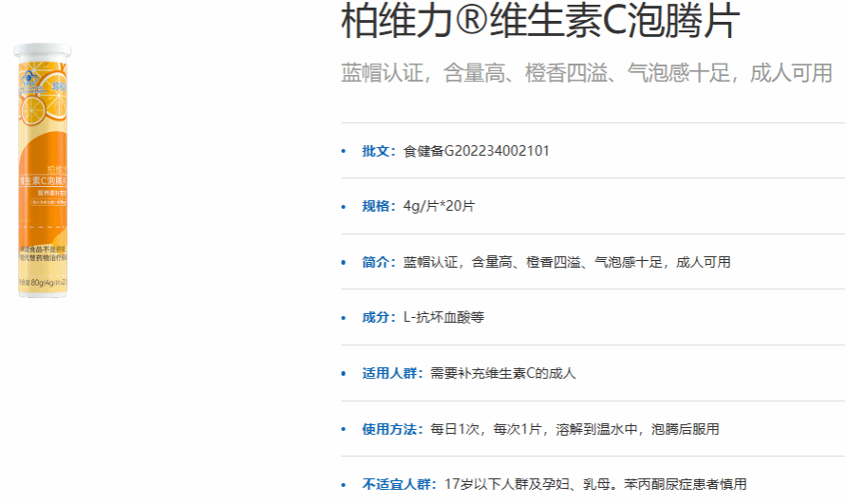The image size is (845, 504).
Task: Select the 批文 label
Action: (x=379, y=151)
